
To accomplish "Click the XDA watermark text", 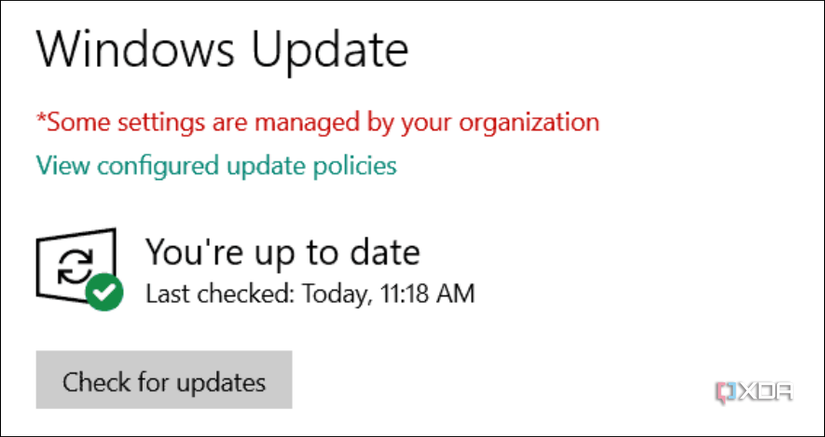I will (x=768, y=391).
